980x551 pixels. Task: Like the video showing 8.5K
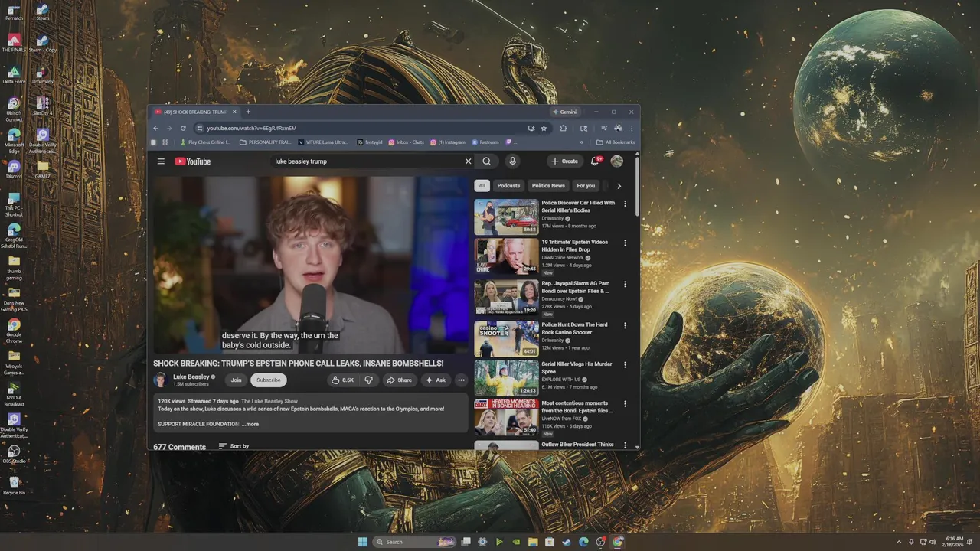click(343, 380)
